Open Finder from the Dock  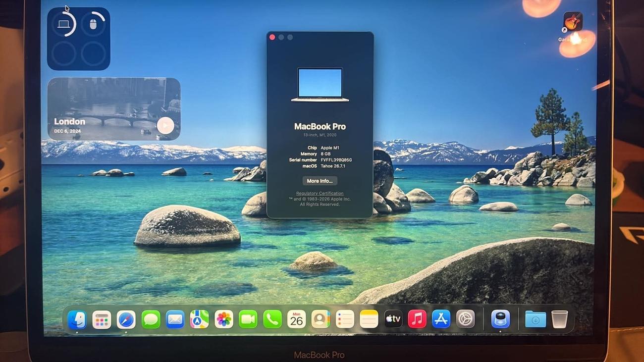point(77,319)
